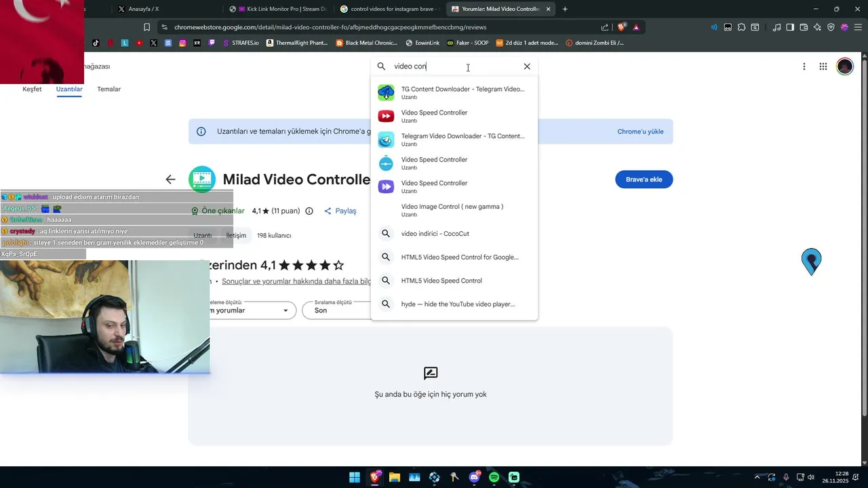Open the Instagram bookmark icon
Viewport: 868px width, 488px height.
182,43
